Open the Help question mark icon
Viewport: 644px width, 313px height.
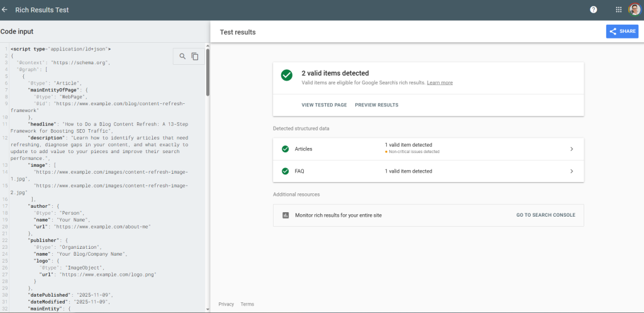click(594, 9)
